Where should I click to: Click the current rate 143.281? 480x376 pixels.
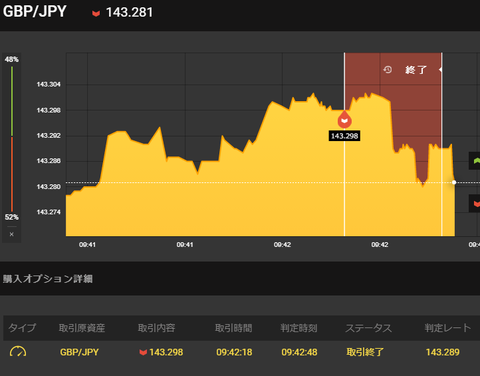coord(129,13)
